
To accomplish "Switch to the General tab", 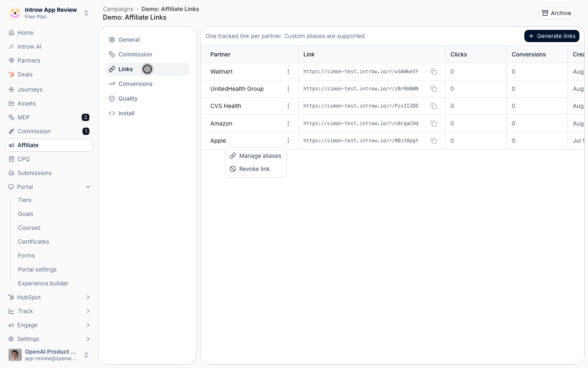I will point(147,40).
